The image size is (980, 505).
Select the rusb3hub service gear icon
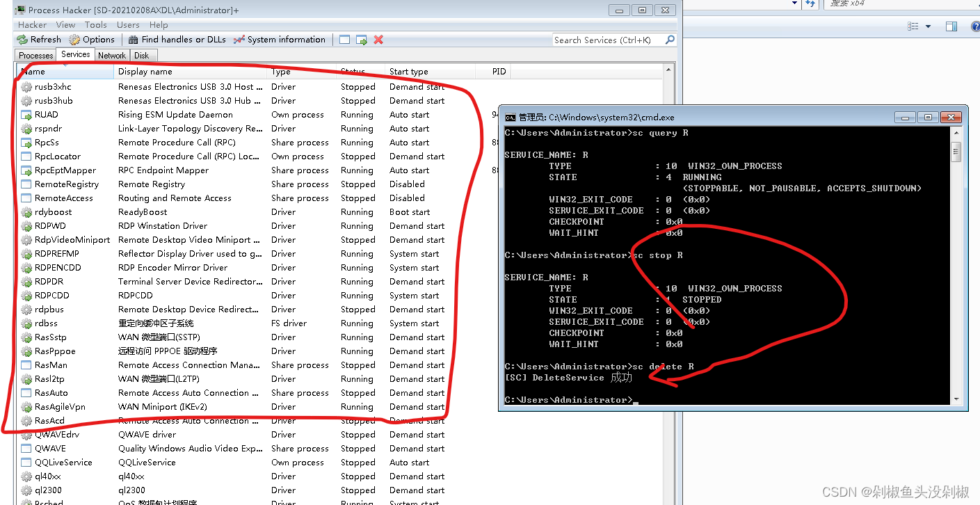tap(26, 101)
